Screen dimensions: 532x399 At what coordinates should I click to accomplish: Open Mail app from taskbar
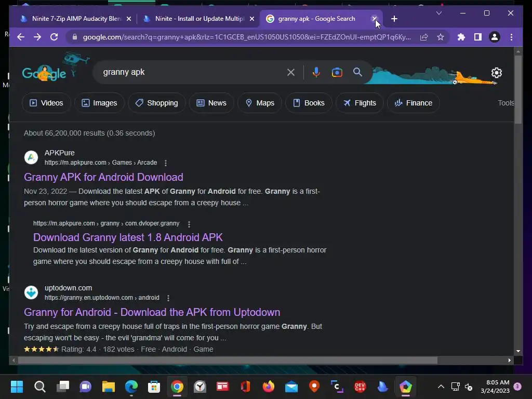tap(291, 387)
